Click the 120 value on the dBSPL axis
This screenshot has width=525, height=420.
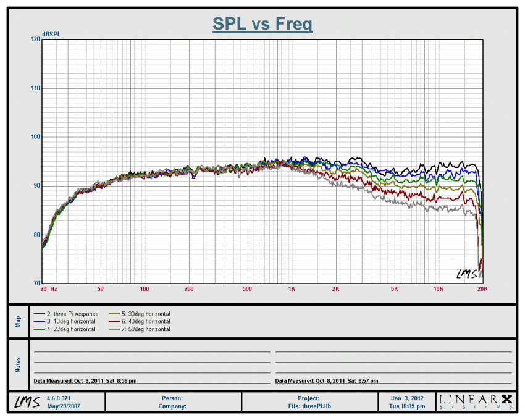coord(35,39)
